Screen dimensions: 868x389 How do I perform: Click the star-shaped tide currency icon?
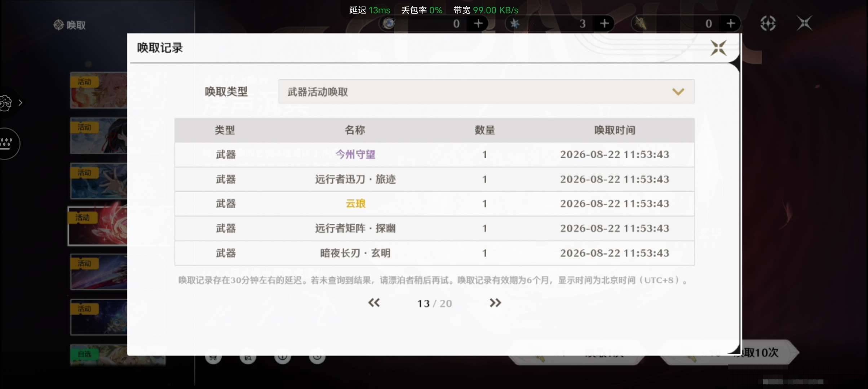click(x=515, y=24)
